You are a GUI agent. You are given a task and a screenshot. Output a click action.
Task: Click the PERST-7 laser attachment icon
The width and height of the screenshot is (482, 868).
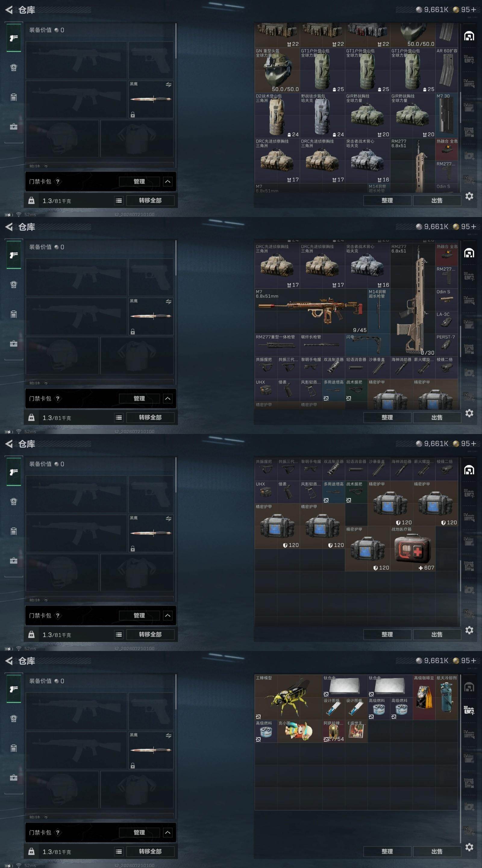[x=447, y=345]
